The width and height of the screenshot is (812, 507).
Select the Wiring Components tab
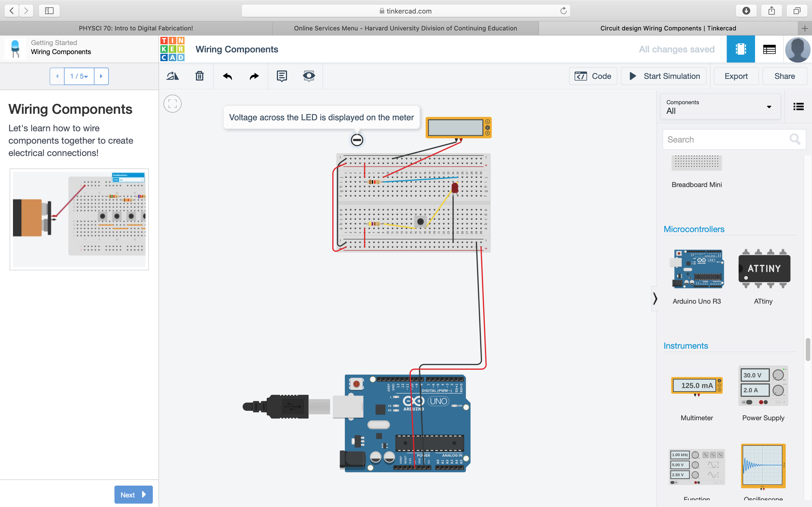[x=668, y=28]
